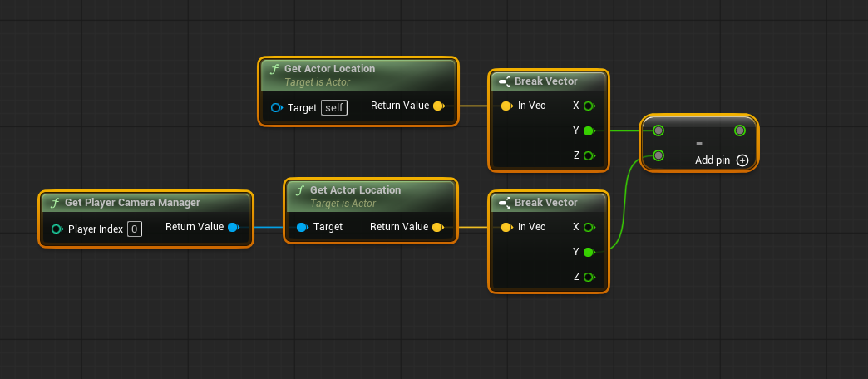Click X output pin of upper Break Vector
The width and height of the screenshot is (868, 379).
pos(589,106)
